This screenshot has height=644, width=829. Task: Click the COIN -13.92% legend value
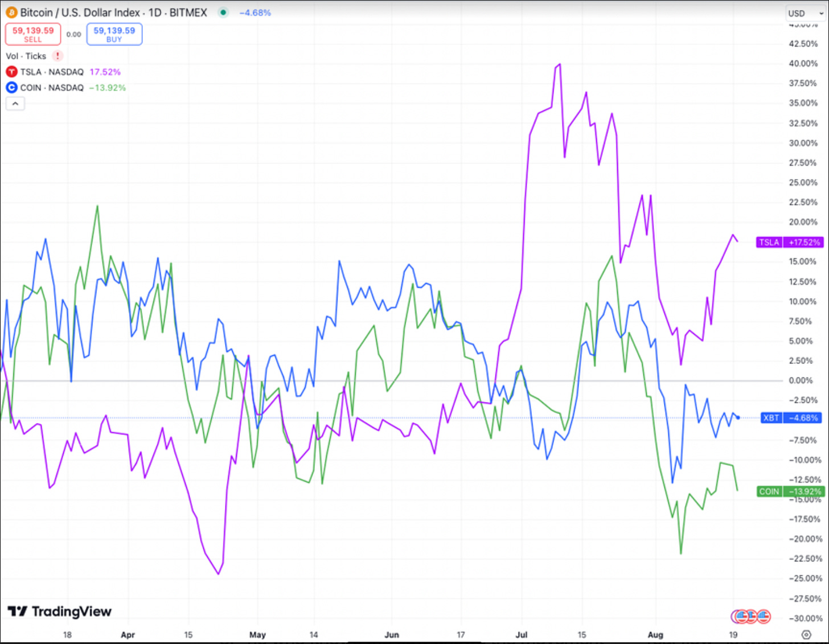pos(108,88)
